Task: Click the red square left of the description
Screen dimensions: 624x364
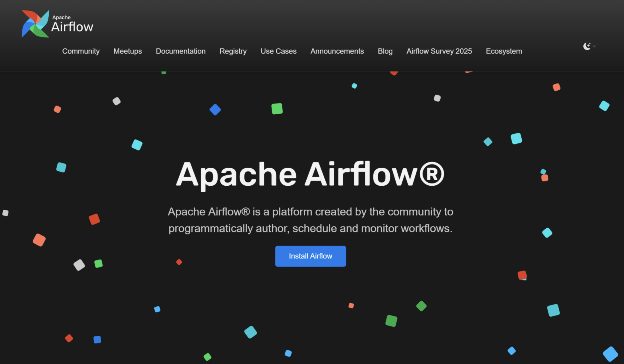Action: click(x=94, y=219)
